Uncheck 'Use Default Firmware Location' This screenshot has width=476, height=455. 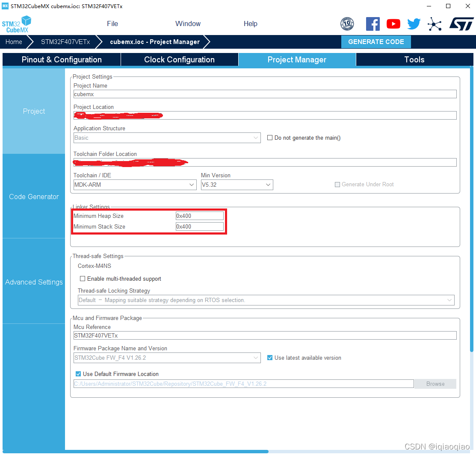[x=78, y=374]
